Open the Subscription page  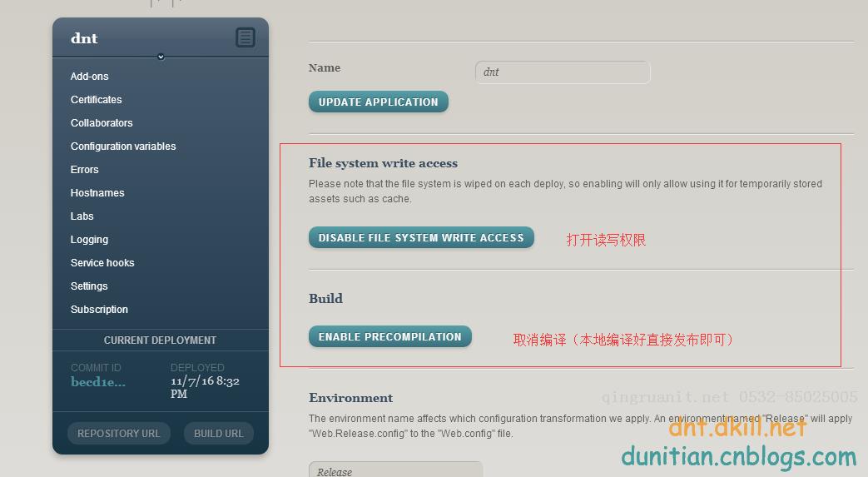(99, 310)
